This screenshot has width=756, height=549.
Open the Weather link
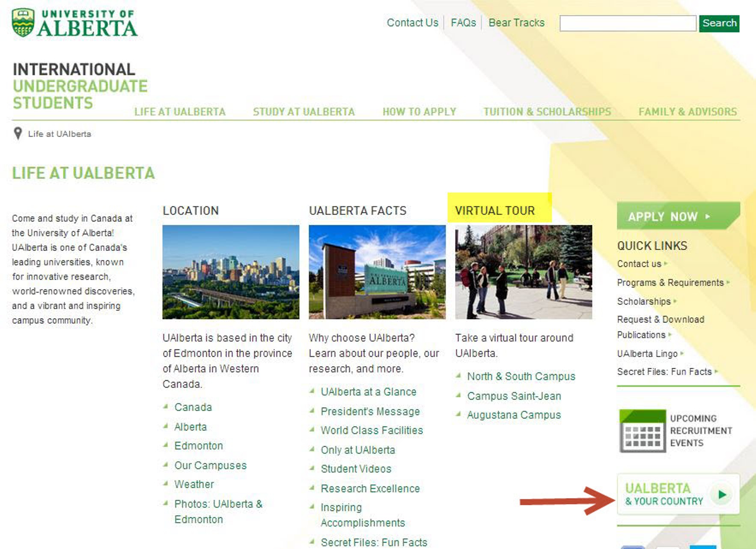coord(194,484)
